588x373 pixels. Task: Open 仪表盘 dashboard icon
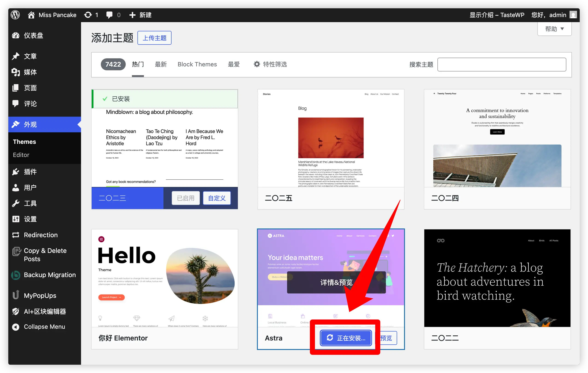(16, 36)
